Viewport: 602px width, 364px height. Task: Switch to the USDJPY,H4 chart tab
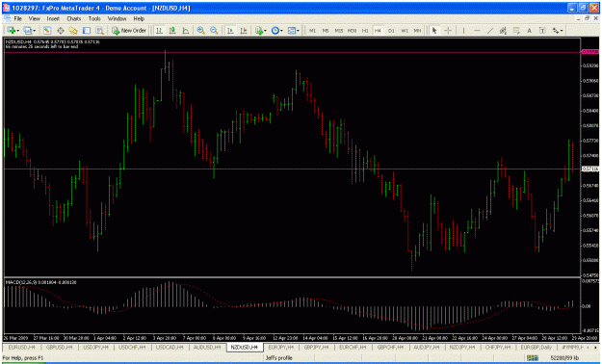click(x=95, y=347)
